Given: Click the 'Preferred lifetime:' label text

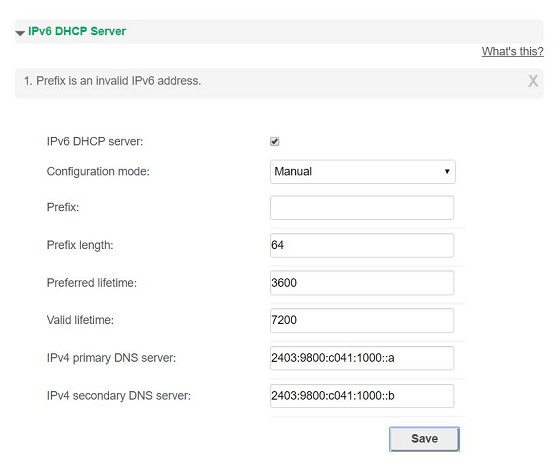Looking at the screenshot, I should pos(92,283).
